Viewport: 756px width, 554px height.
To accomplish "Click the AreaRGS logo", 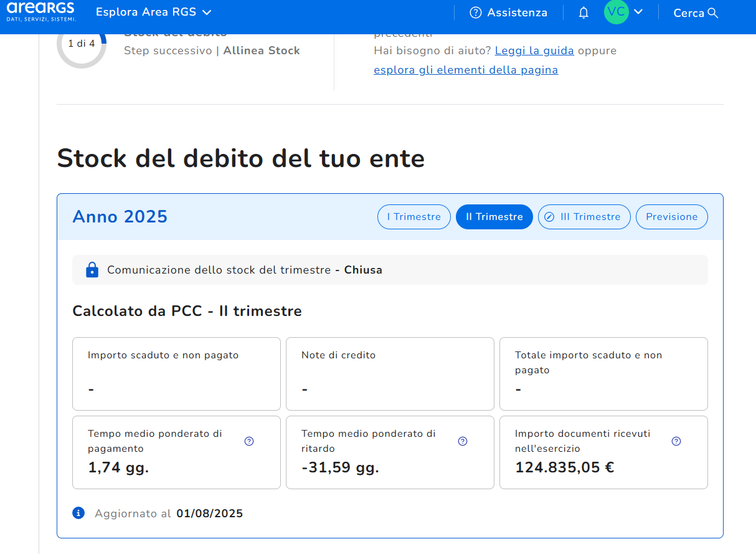I will 40,12.
